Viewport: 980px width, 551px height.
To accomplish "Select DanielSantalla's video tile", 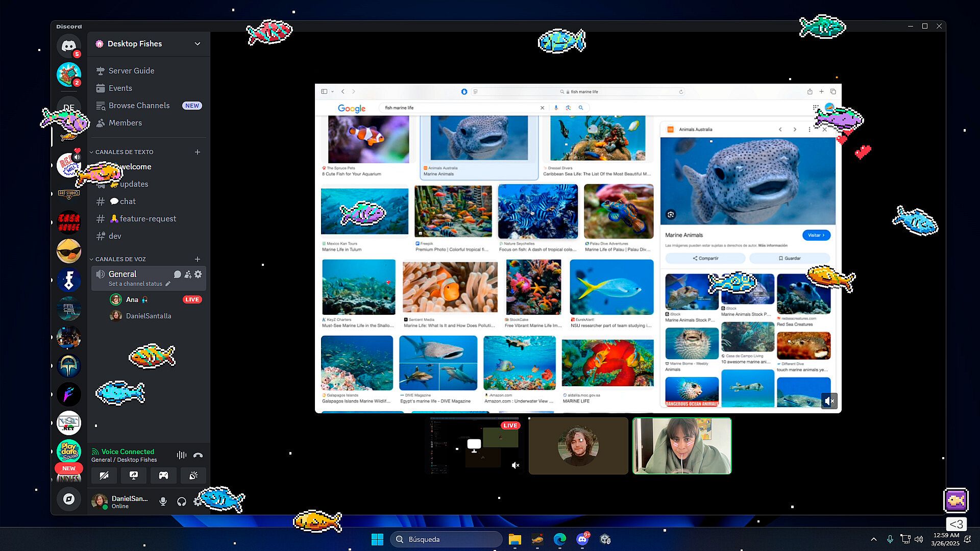I will point(578,446).
